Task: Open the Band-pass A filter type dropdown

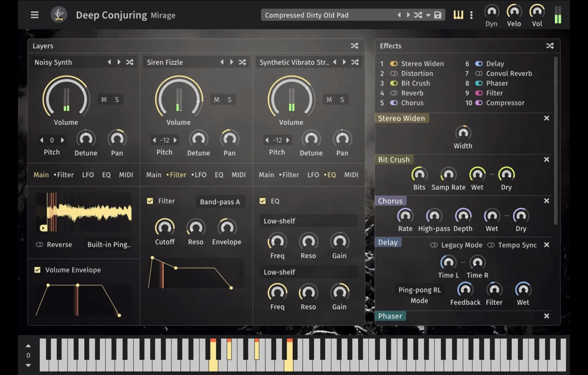Action: pos(220,202)
